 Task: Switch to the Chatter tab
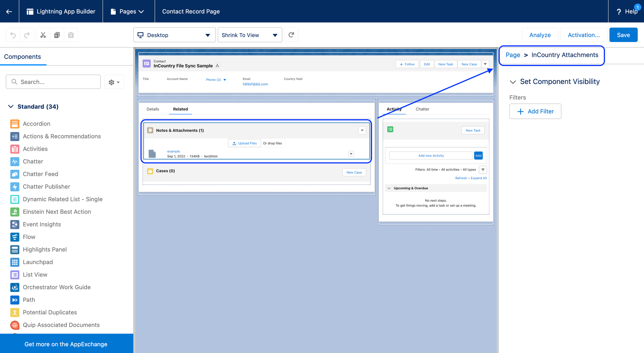422,109
